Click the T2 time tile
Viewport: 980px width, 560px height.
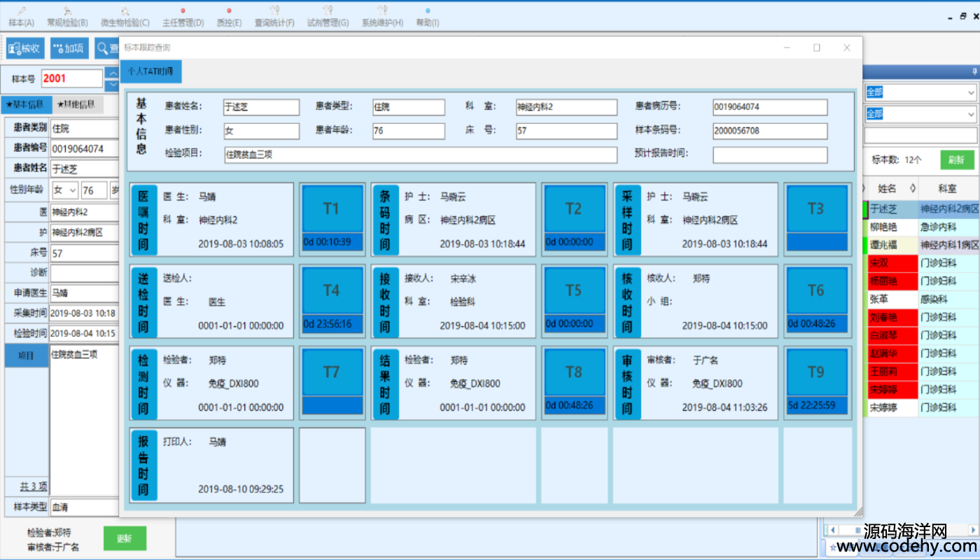[x=574, y=209]
